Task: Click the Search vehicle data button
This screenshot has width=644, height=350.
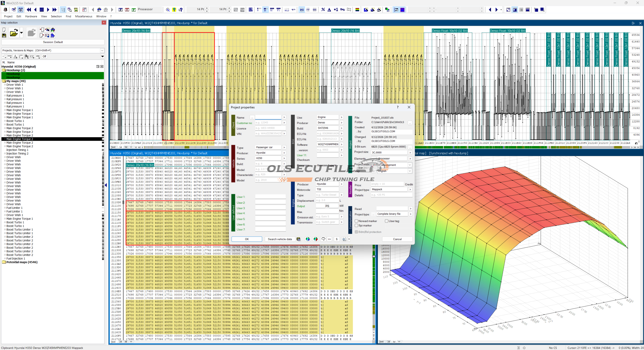Action: tap(280, 239)
